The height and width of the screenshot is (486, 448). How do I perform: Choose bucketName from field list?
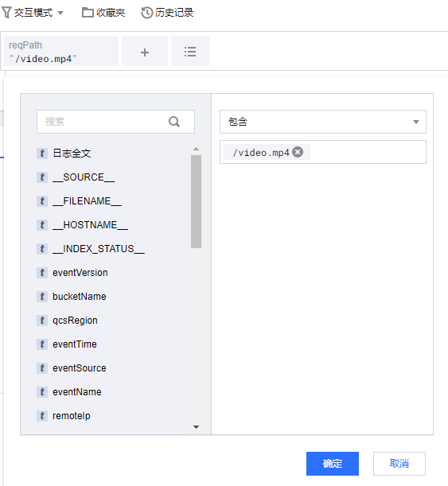80,297
